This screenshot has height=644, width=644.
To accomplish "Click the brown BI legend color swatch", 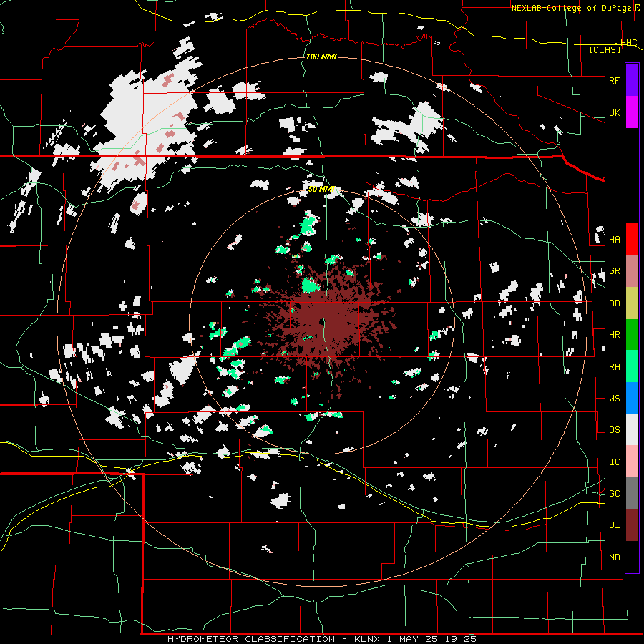I will pos(632,525).
